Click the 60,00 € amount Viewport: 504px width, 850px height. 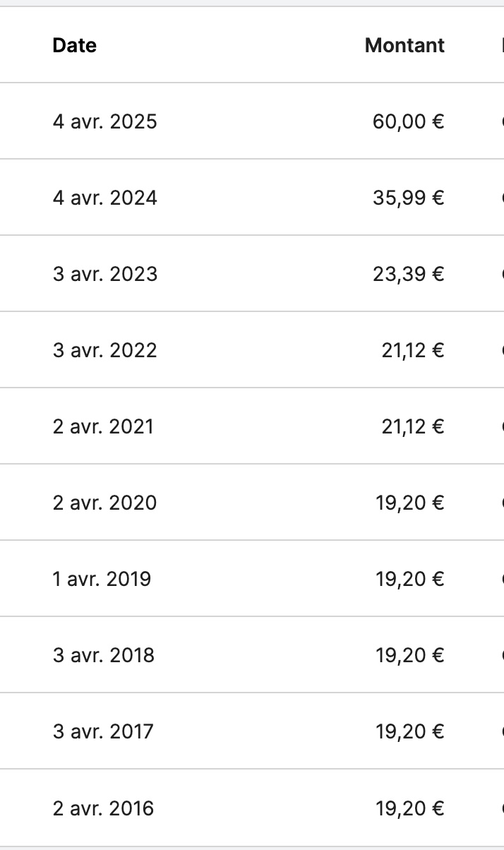(x=409, y=121)
